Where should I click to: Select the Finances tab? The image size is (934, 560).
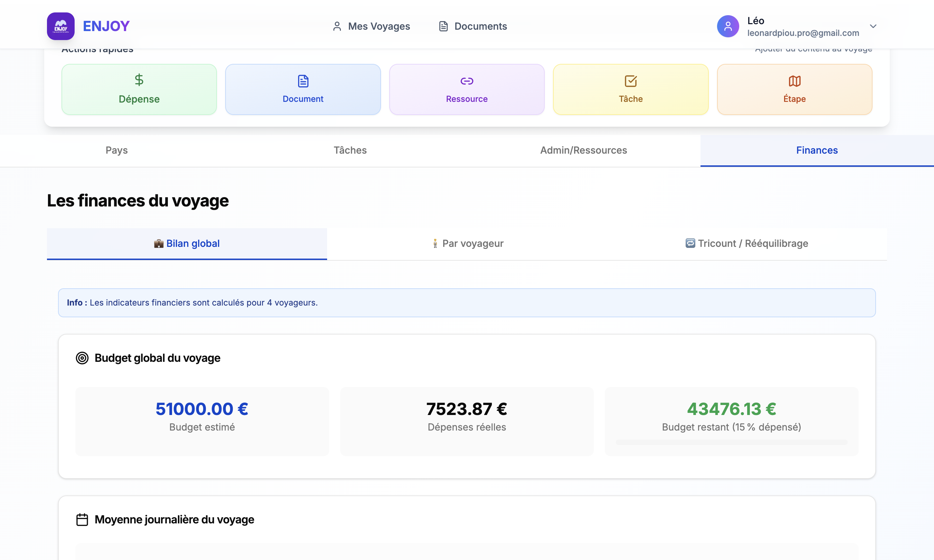(x=817, y=150)
